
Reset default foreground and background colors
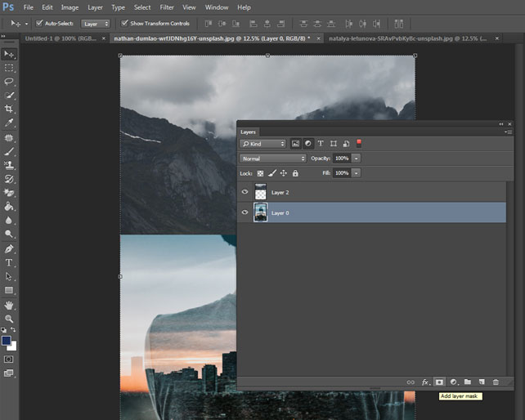[4, 330]
